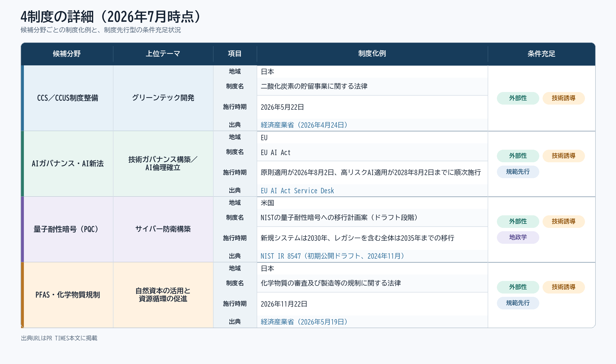Screen dimensions: 616x364
Task: Click the 外部性 tag in the PQC row
Action: (518, 221)
